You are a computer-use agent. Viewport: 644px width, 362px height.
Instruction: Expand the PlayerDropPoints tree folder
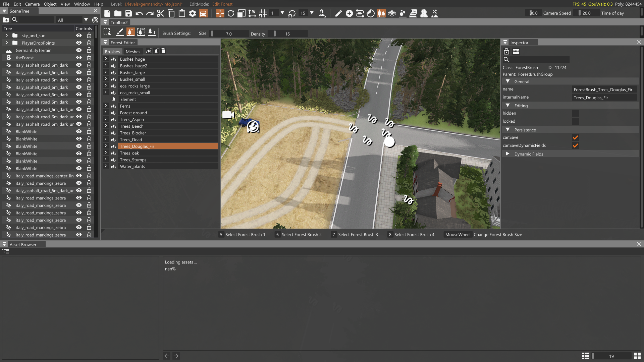point(7,43)
